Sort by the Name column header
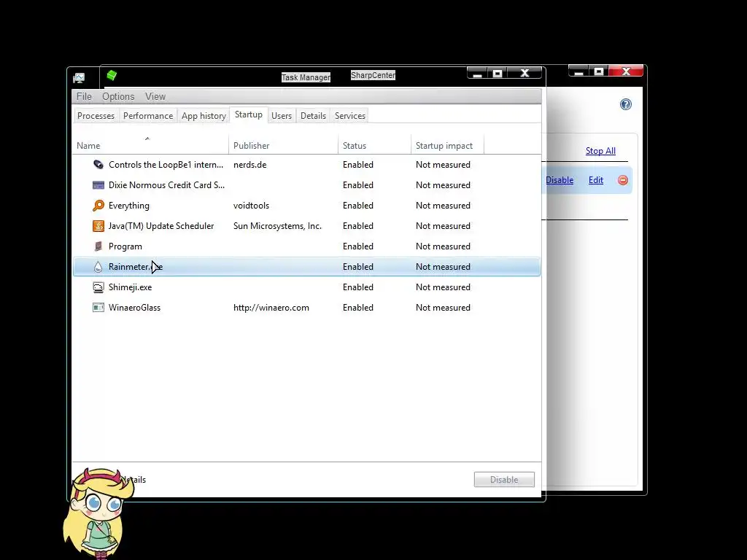 tap(150, 146)
